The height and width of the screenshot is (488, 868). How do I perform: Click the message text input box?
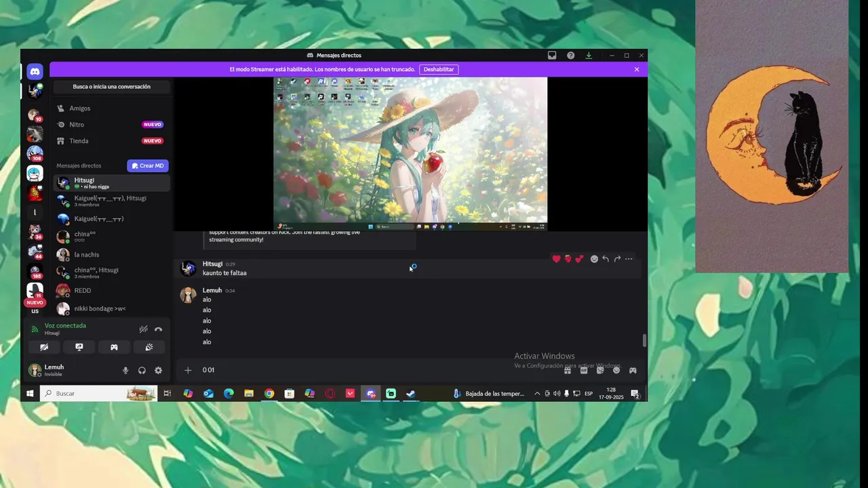coord(380,370)
